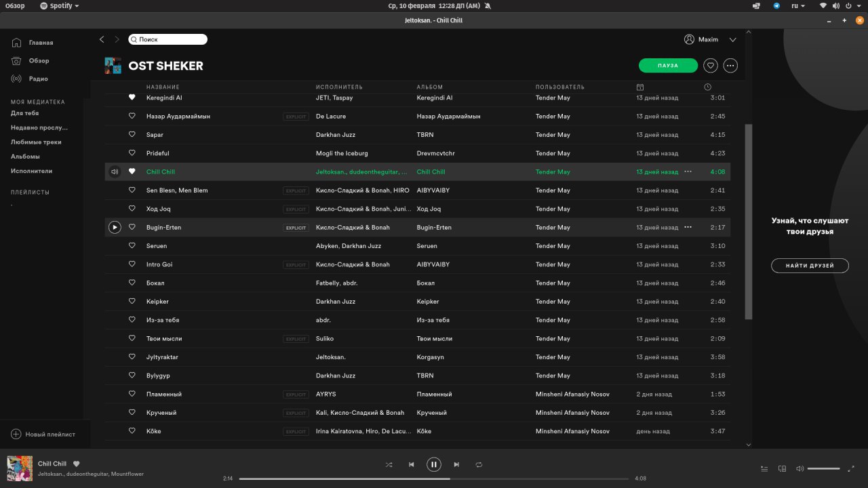
Task: Open Альбомы in library
Action: pos(25,157)
